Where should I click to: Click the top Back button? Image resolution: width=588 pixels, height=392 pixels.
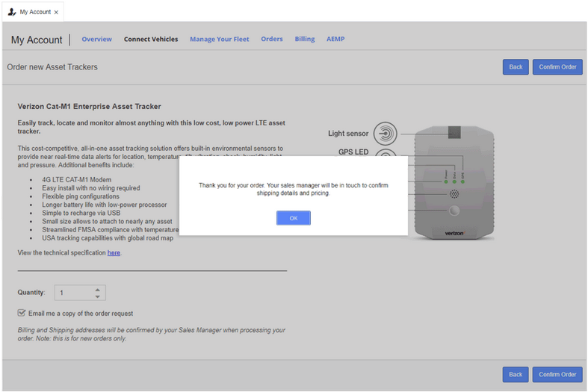pos(516,66)
